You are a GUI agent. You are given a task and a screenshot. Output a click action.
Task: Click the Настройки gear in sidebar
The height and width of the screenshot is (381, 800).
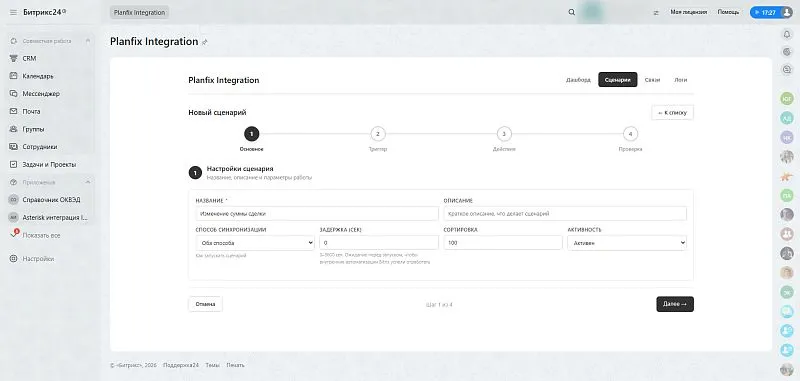click(14, 259)
